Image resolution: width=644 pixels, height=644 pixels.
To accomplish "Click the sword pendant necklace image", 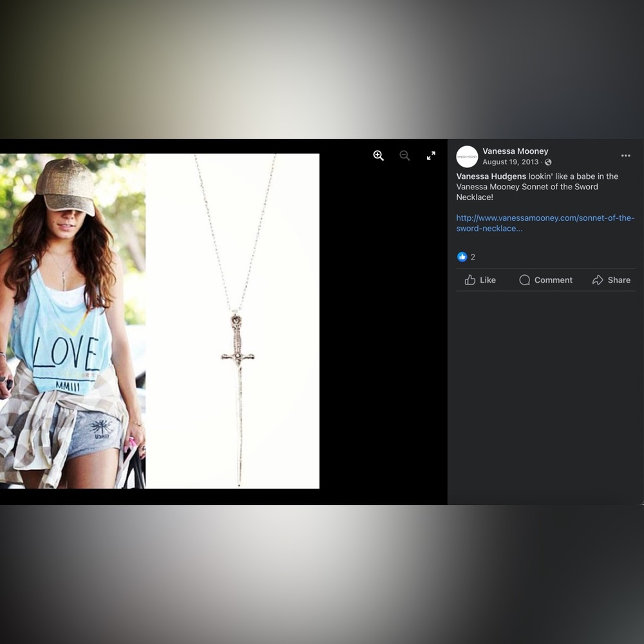I will point(233,321).
